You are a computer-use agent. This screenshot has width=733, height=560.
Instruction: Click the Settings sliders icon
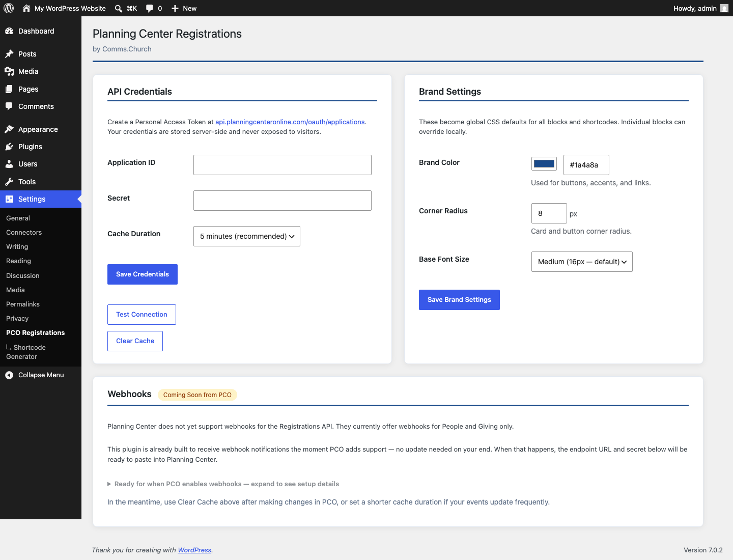9,199
